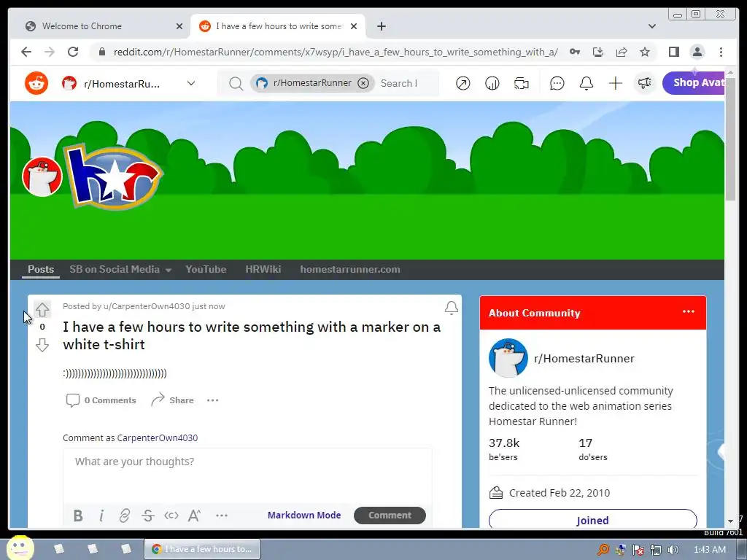
Task: Go back with the browser back arrow
Action: 26,52
